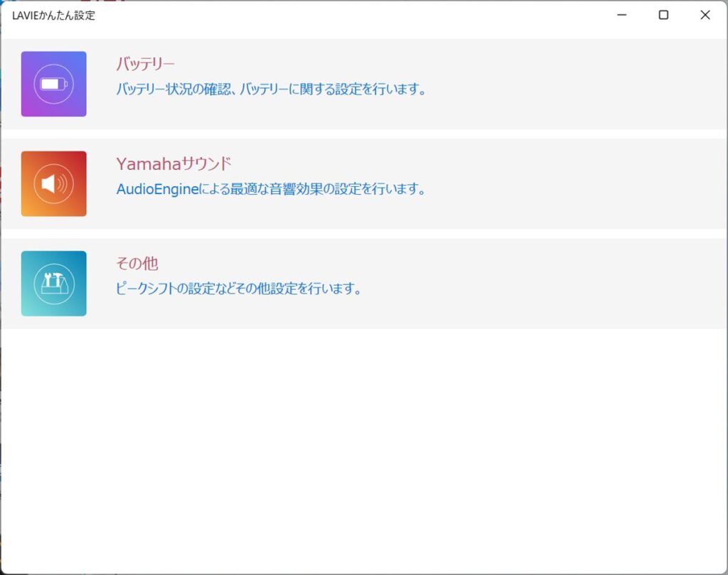Click the AudioEngine sound effect description
Image resolution: width=728 pixels, height=575 pixels.
point(271,189)
